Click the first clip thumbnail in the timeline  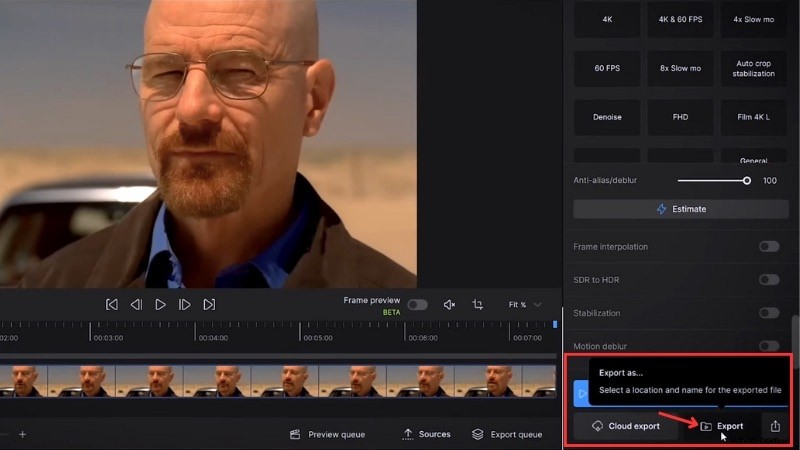pyautogui.click(x=23, y=381)
